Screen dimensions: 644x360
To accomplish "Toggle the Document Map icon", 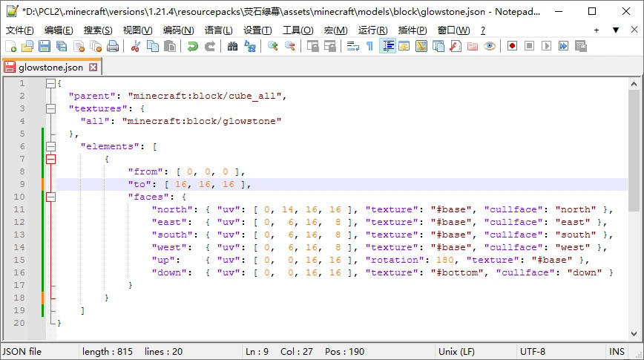I will [421, 46].
